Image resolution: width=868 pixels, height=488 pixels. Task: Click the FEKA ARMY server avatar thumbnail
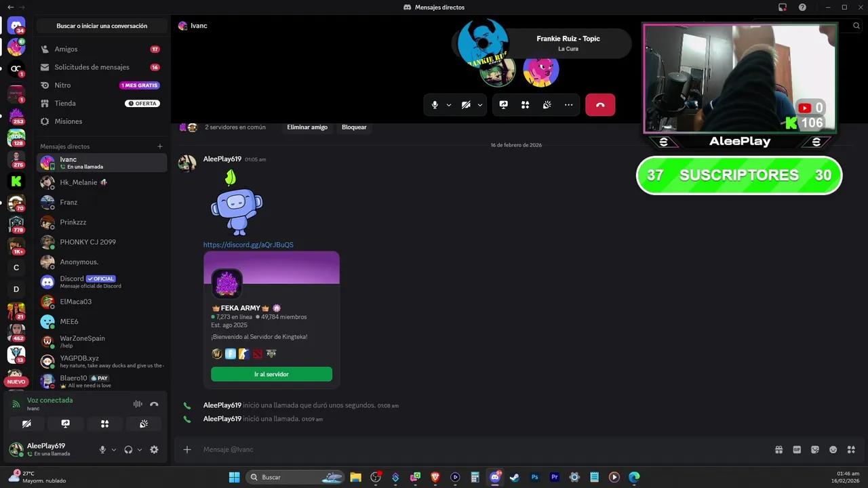point(226,284)
